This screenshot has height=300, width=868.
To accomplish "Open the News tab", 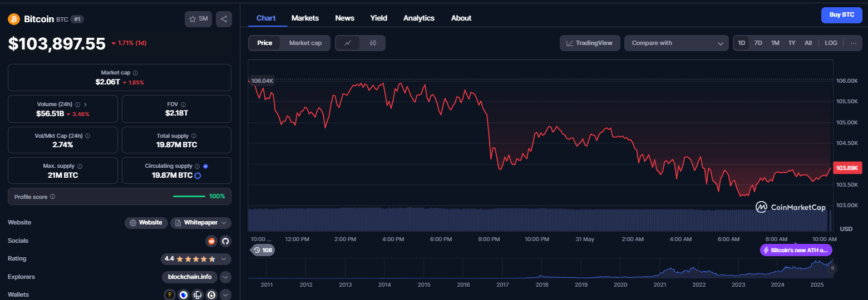I will (344, 18).
